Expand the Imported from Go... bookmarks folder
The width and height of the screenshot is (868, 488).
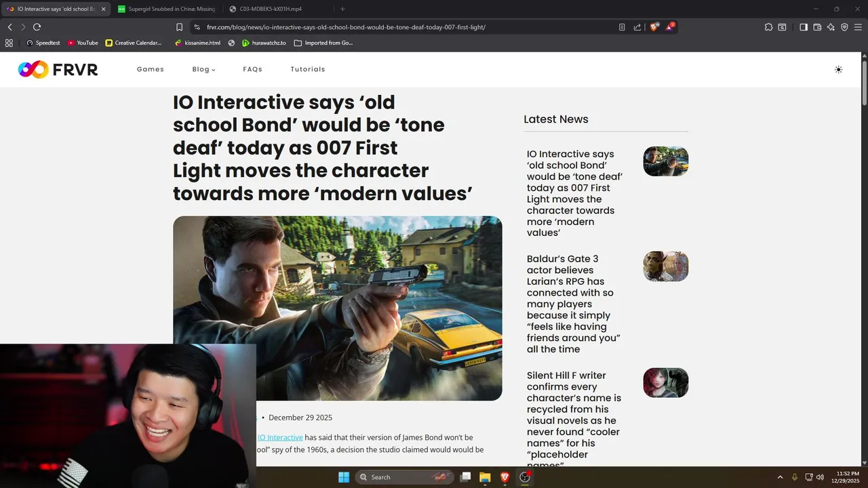pos(323,43)
